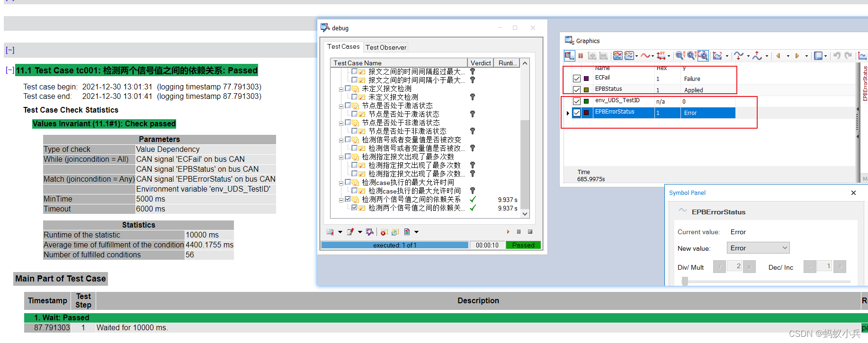Activate the zoom rectangle tool in Graphics

[x=703, y=56]
